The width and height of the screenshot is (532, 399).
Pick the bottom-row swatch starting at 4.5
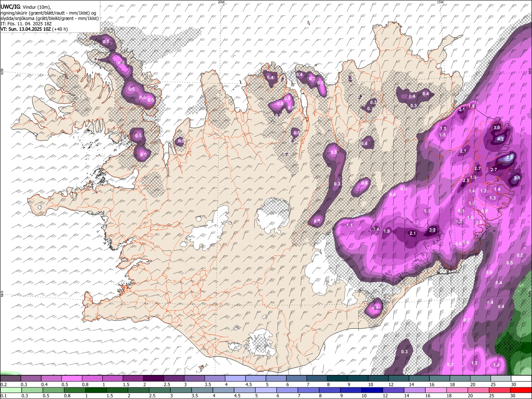coord(244,390)
